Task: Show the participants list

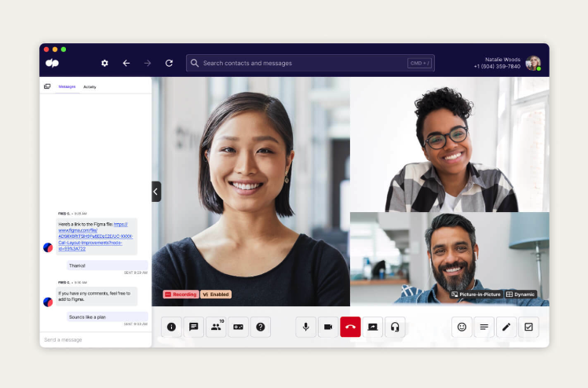Action: tap(216, 327)
